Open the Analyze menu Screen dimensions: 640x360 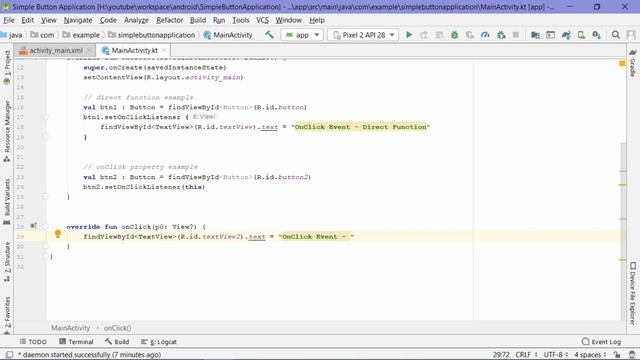136,20
